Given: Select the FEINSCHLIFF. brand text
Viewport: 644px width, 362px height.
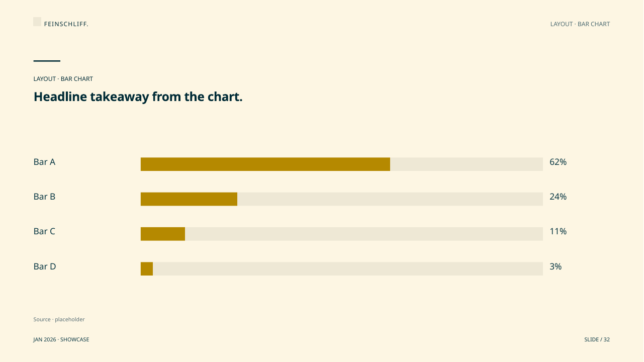Looking at the screenshot, I should pyautogui.click(x=66, y=24).
